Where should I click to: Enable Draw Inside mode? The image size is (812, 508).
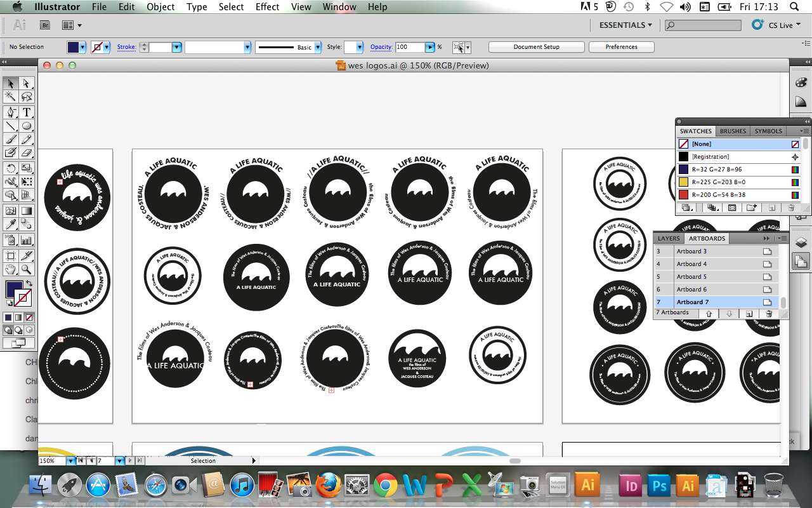pos(29,330)
